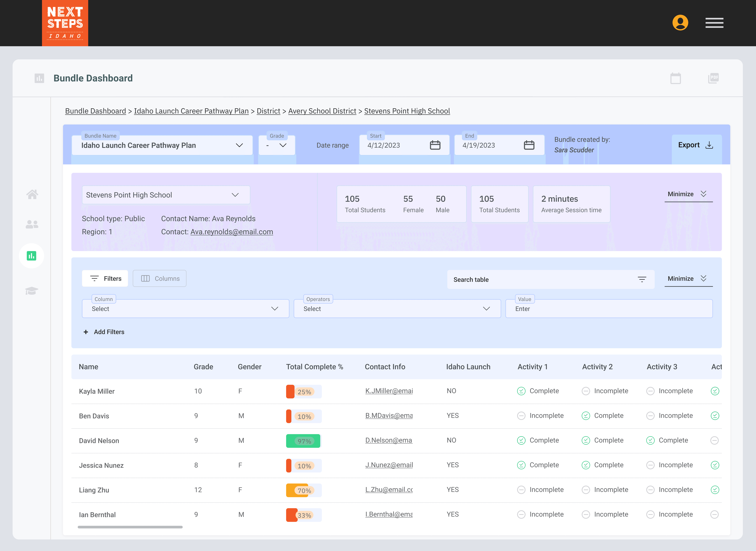Image resolution: width=756 pixels, height=551 pixels.
Task: Switch to the Columns tab
Action: tap(160, 279)
